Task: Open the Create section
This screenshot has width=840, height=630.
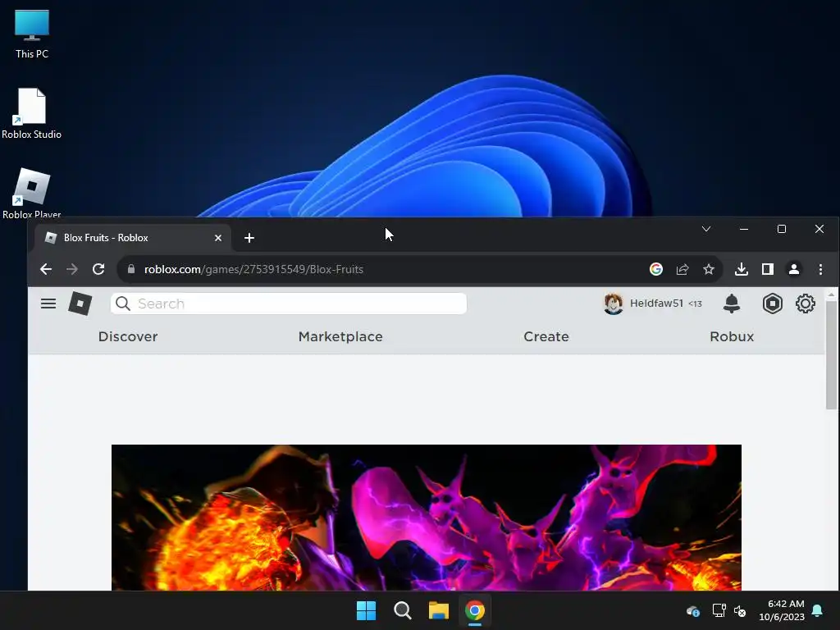Action: point(546,336)
